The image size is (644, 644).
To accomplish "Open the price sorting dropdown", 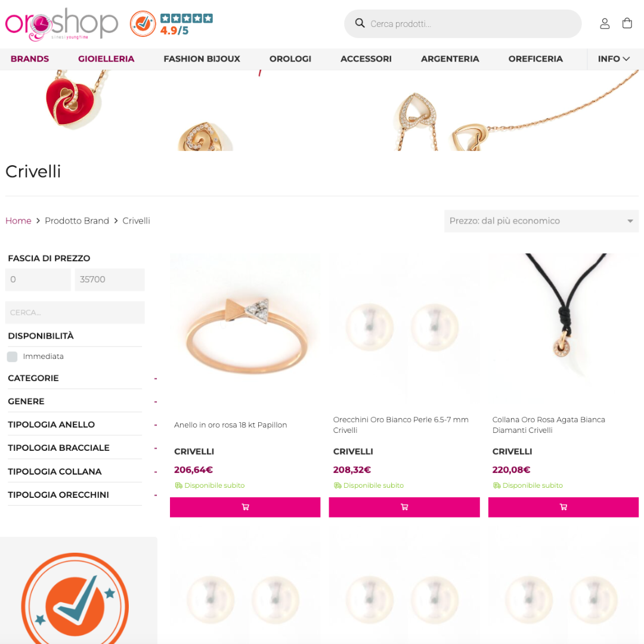I will pos(541,221).
